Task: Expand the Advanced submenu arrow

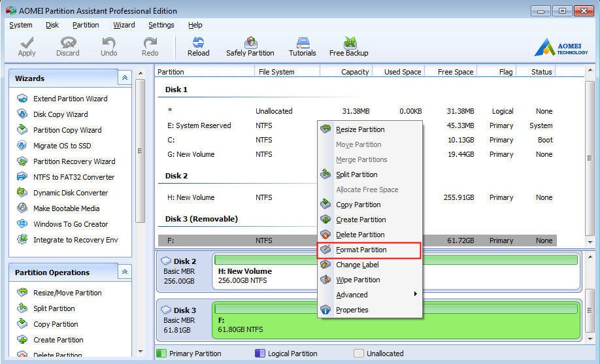Action: click(415, 294)
